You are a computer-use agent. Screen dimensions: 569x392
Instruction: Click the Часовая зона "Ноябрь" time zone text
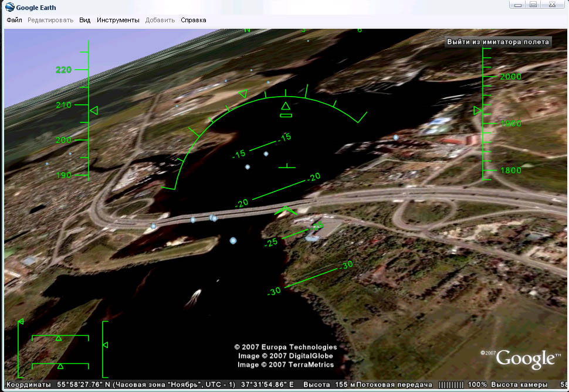(x=174, y=384)
